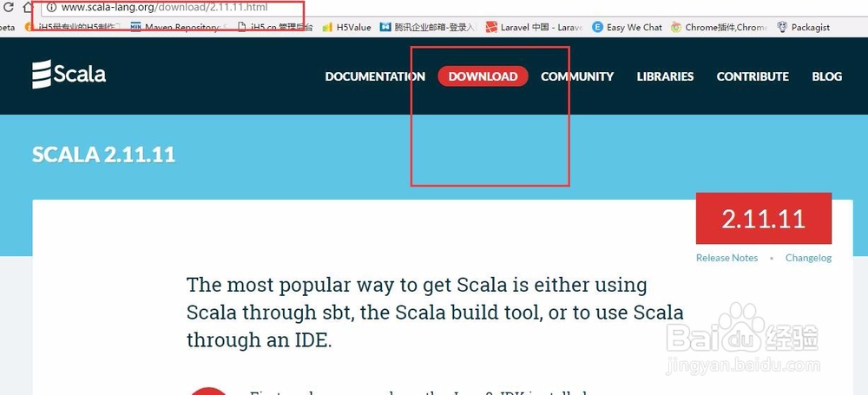Open the DOCUMENTATION menu item
Screen dimensions: 868x395
click(x=375, y=76)
